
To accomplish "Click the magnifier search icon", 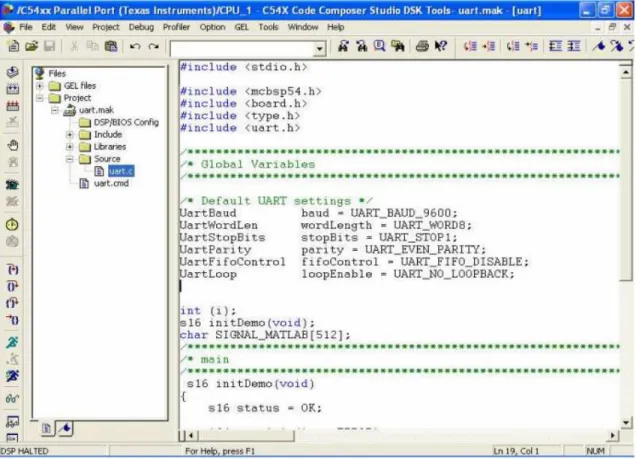I will click(379, 46).
